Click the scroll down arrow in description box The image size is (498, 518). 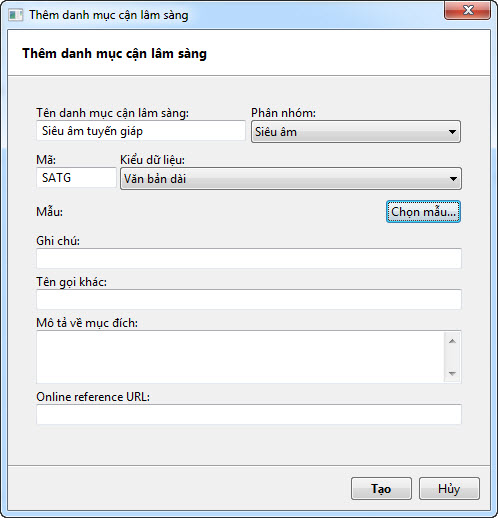click(x=452, y=373)
